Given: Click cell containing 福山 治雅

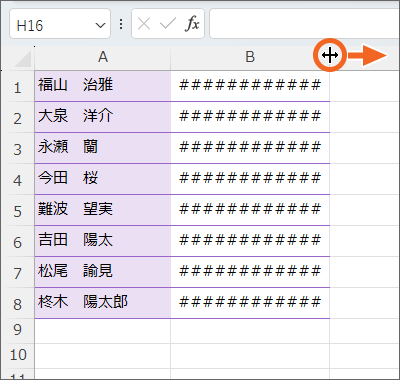Looking at the screenshot, I should (103, 86).
